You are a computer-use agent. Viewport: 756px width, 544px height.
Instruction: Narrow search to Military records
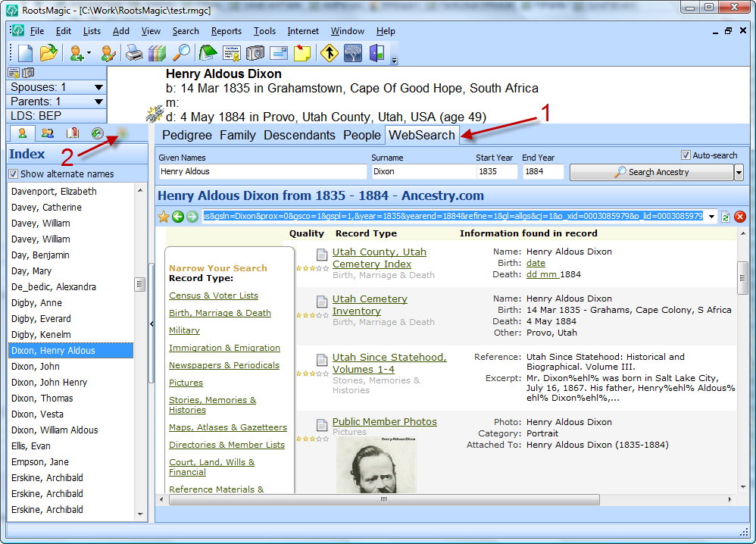(x=184, y=330)
